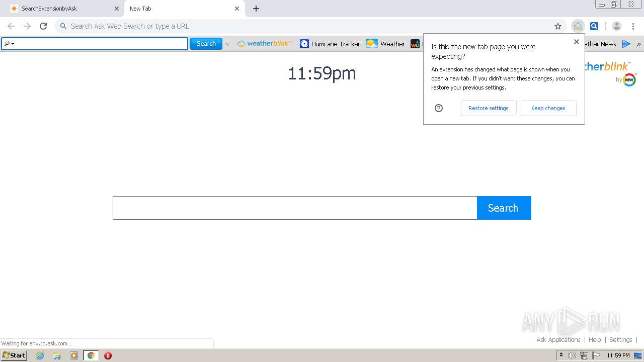The image size is (644, 362).
Task: Open Windows Explorer from the taskbar
Action: 57,355
